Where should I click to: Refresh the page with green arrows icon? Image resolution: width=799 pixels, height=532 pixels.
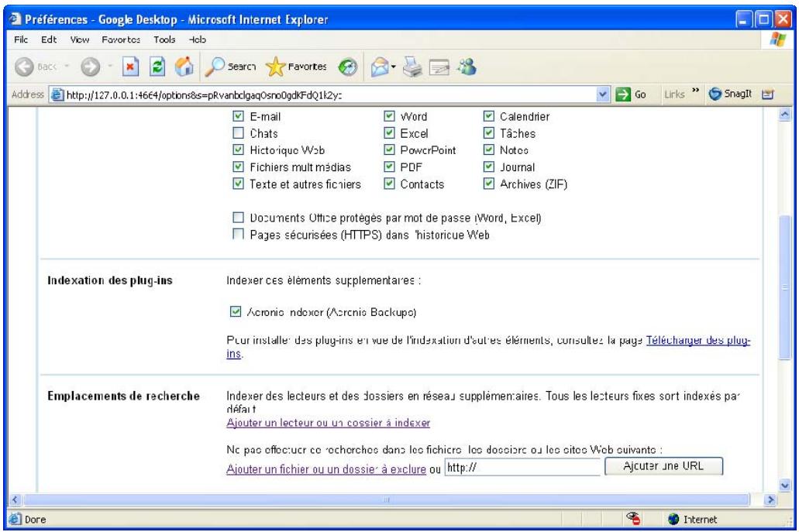(157, 67)
